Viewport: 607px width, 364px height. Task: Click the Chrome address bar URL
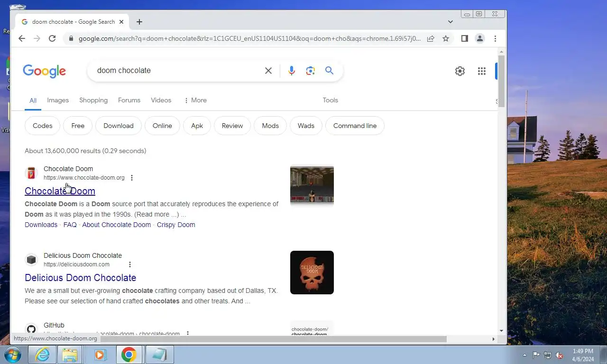click(x=249, y=39)
